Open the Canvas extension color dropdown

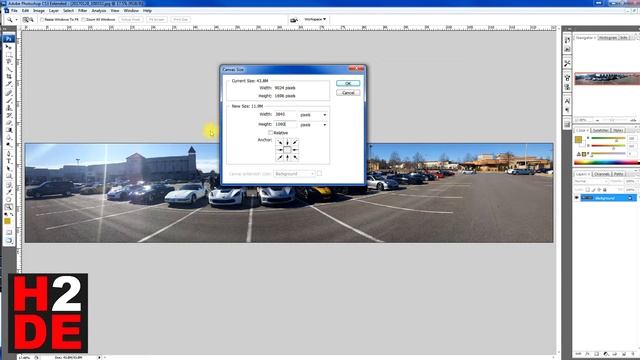[294, 174]
